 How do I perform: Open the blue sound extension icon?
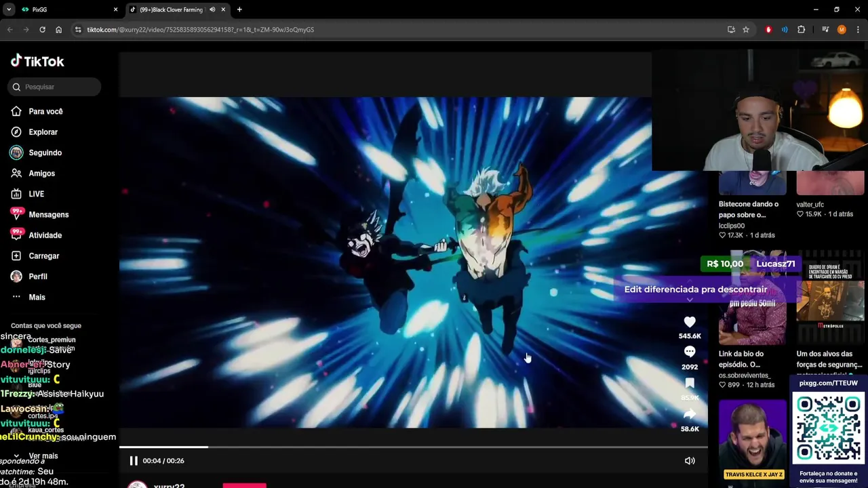click(785, 30)
